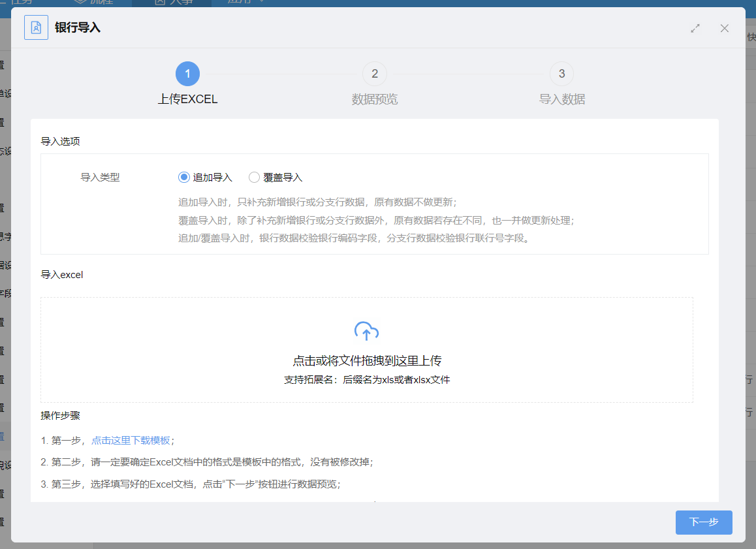The image size is (756, 549).
Task: Click the bank import document icon in header
Action: [36, 27]
